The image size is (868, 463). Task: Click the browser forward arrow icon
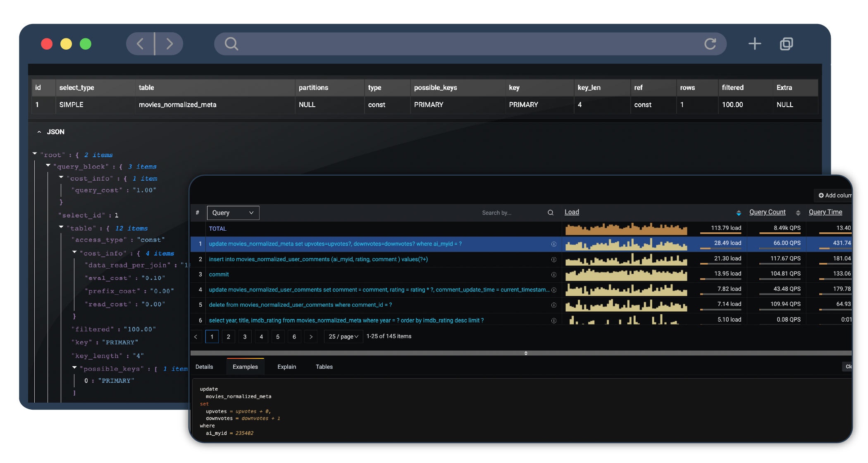click(x=169, y=44)
